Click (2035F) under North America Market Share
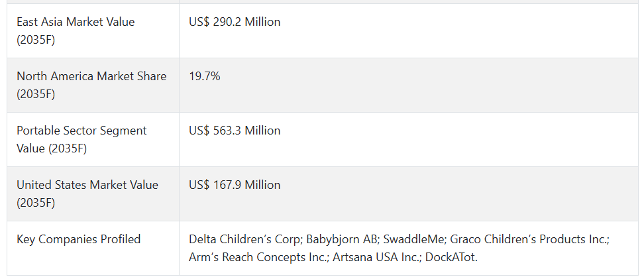Image resolution: width=644 pixels, height=279 pixels. point(36,94)
